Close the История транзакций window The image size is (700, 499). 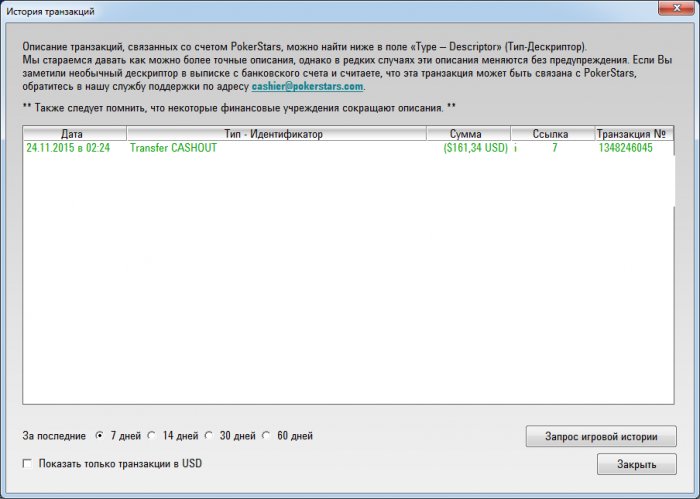tap(676, 8)
